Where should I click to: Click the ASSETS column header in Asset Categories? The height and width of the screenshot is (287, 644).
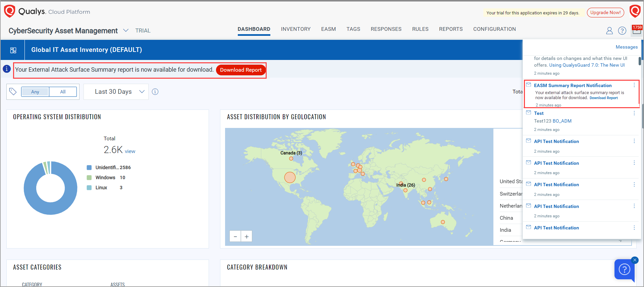pos(118,285)
